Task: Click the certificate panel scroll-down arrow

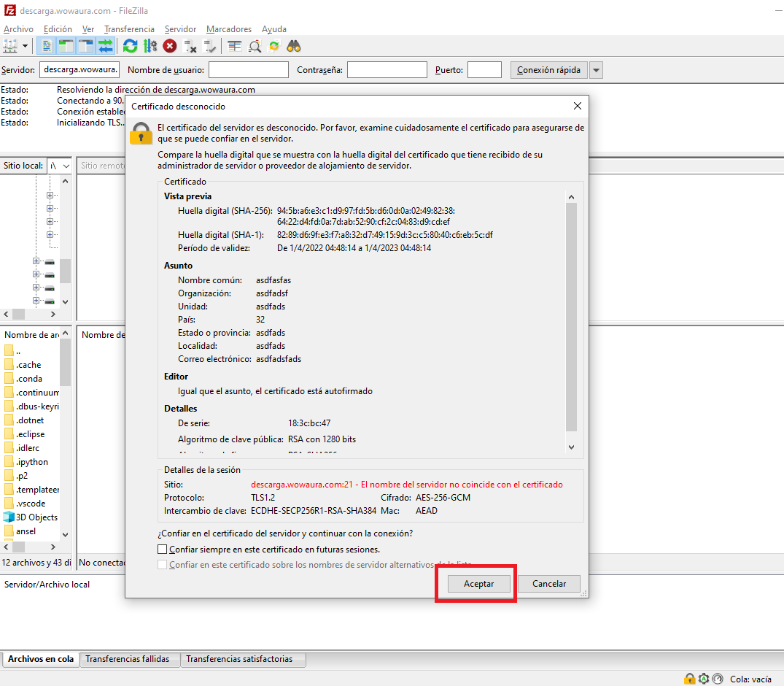Action: tap(572, 447)
